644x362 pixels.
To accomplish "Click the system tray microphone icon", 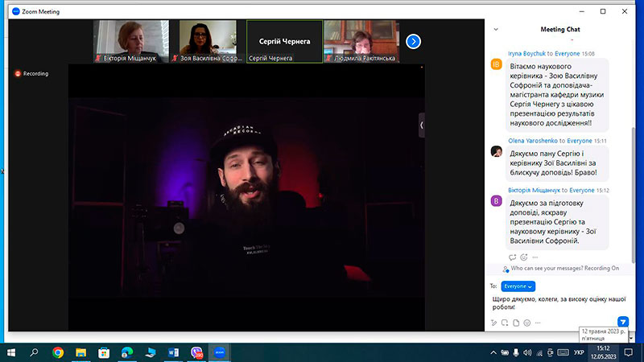I will pyautogui.click(x=516, y=352).
